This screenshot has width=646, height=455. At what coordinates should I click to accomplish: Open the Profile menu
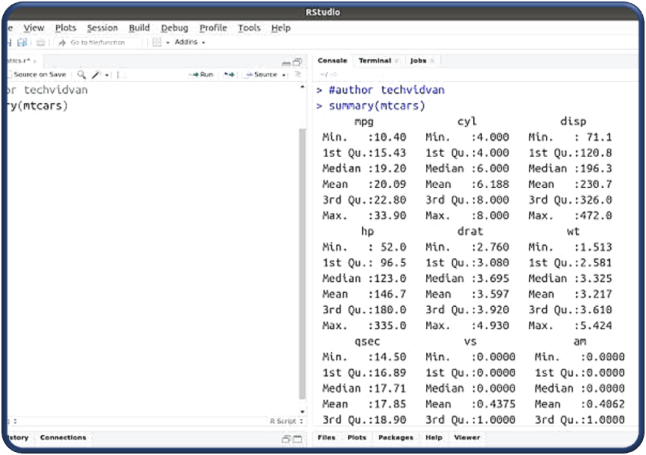point(213,28)
